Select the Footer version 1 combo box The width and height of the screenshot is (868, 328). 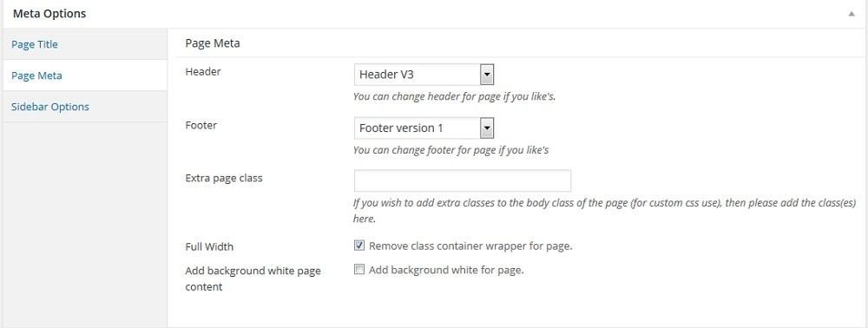coord(424,128)
